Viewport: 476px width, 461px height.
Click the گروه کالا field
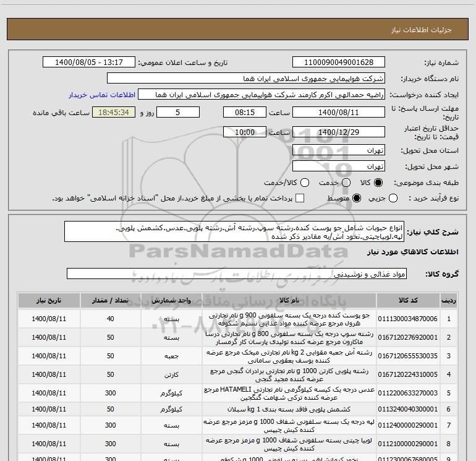(236, 274)
